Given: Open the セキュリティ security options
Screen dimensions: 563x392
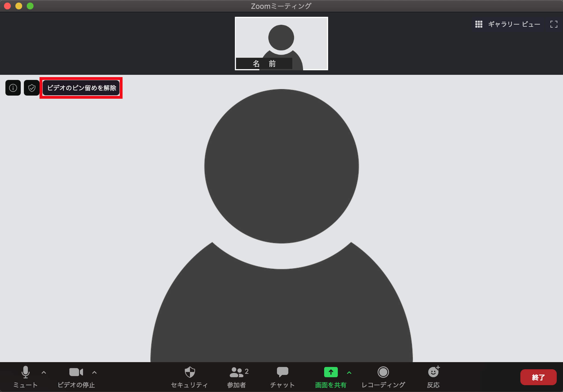Looking at the screenshot, I should [x=189, y=377].
